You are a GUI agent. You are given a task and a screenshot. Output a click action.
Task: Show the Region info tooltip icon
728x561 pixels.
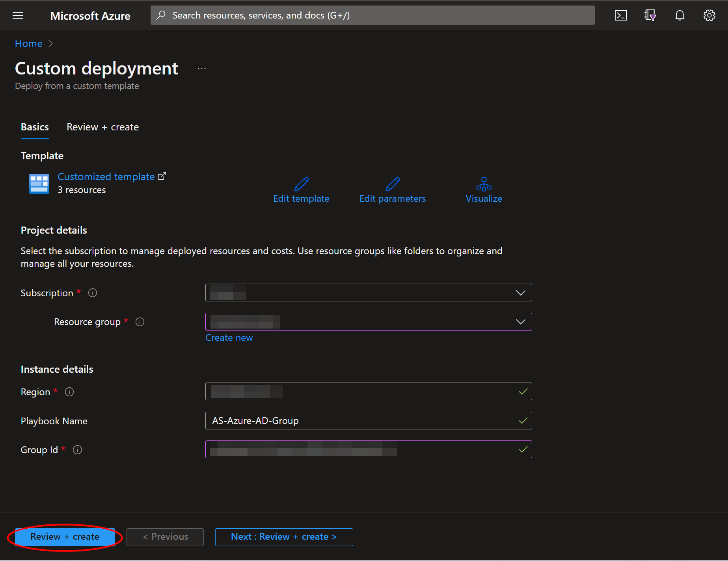click(x=69, y=392)
